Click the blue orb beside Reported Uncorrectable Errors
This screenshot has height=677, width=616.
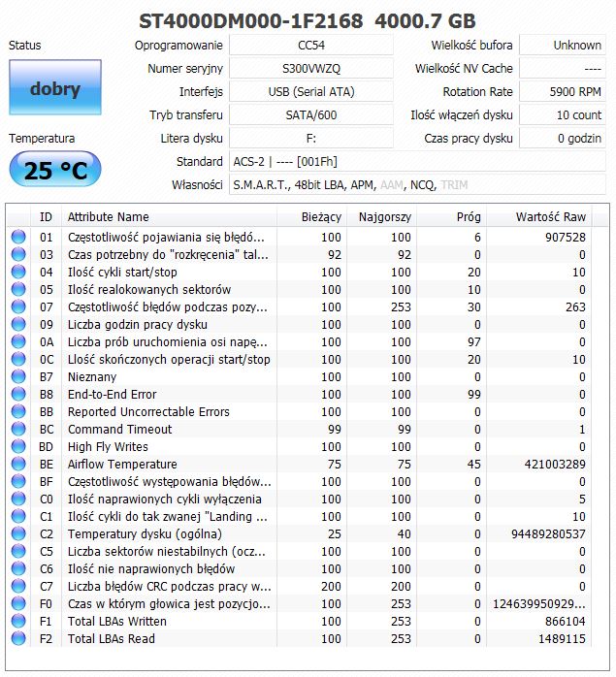pyautogui.click(x=18, y=411)
